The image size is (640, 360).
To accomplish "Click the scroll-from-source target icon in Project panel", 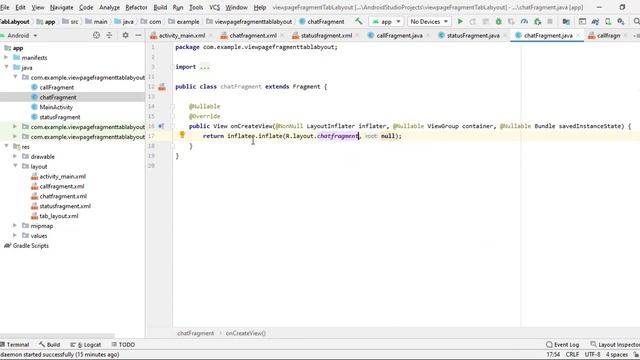I will (x=96, y=36).
